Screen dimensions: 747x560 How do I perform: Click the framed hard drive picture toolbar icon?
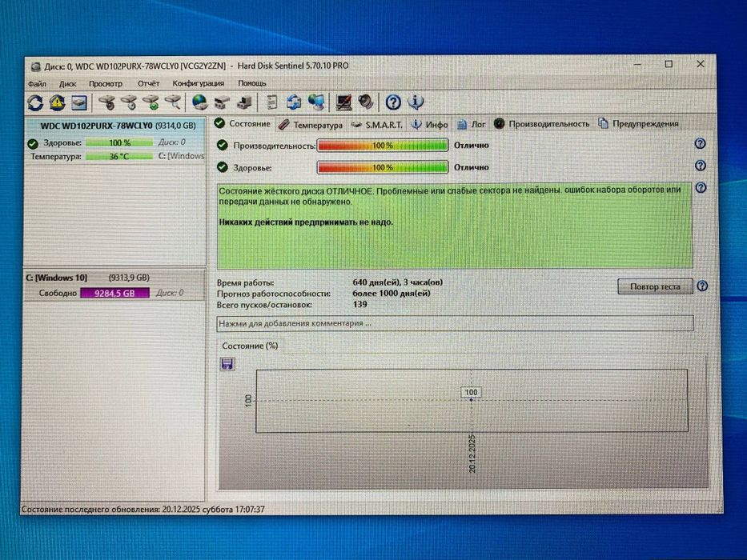[79, 102]
